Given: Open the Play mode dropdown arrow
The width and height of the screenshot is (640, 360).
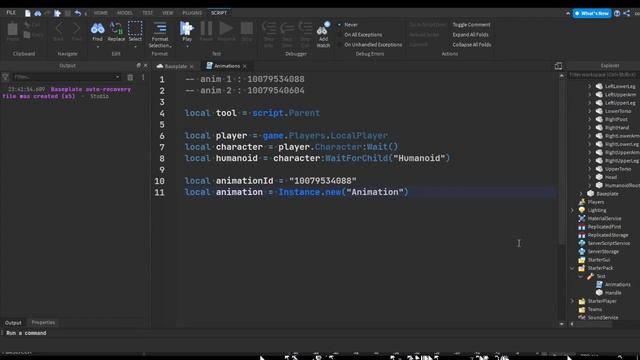Looking at the screenshot, I should point(187,47).
